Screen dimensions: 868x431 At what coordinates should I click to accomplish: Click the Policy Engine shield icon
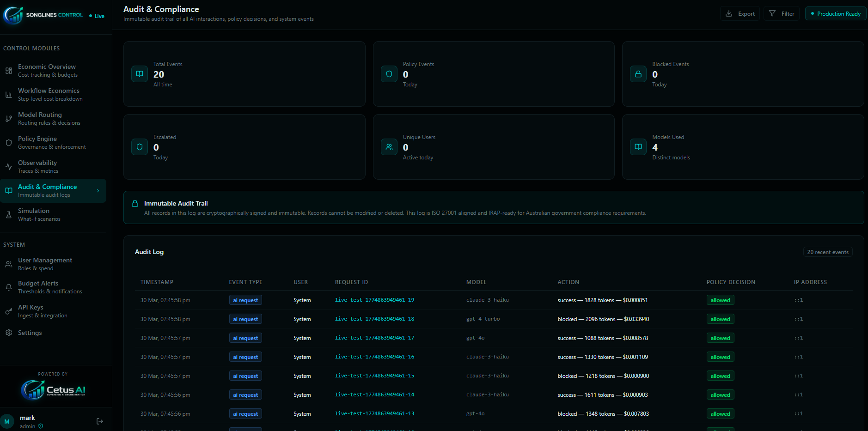click(x=9, y=142)
